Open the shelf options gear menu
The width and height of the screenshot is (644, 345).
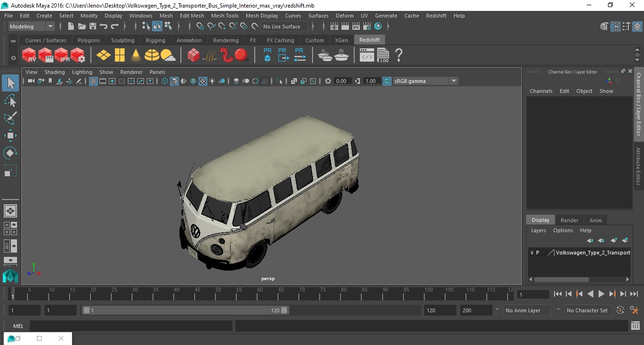point(13,58)
